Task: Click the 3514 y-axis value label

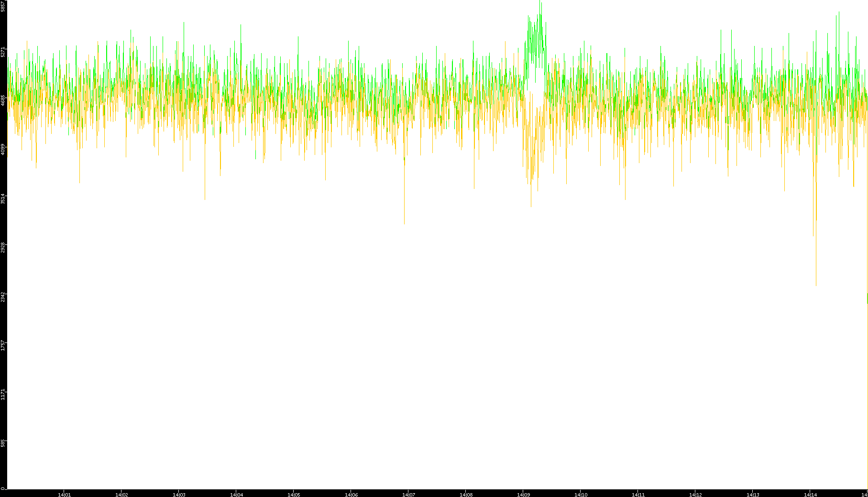Action: coord(3,199)
